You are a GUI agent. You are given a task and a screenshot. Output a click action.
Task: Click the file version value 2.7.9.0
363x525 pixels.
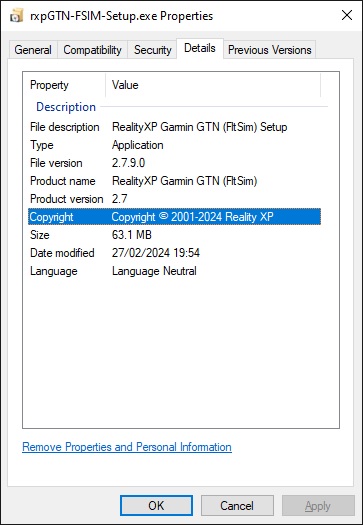tap(129, 163)
